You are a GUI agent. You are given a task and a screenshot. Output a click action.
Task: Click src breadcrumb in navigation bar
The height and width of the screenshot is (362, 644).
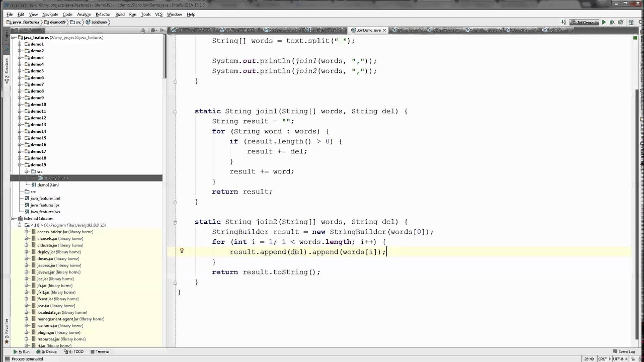pyautogui.click(x=76, y=22)
